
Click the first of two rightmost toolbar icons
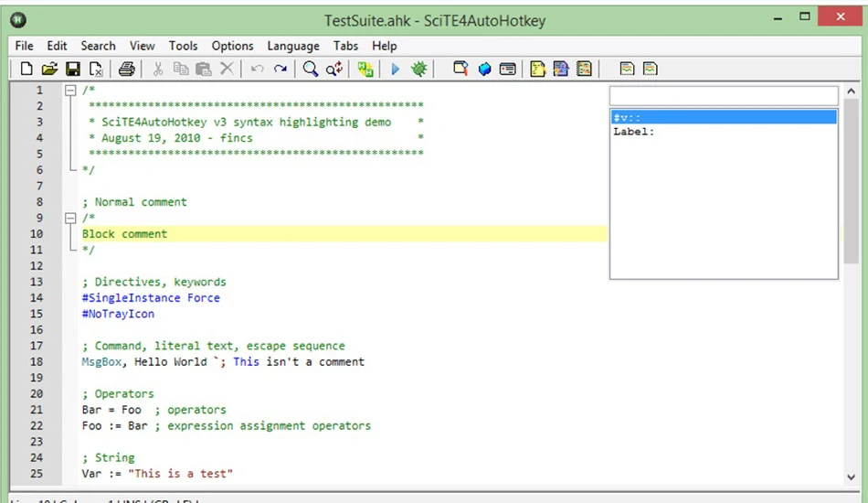(627, 69)
